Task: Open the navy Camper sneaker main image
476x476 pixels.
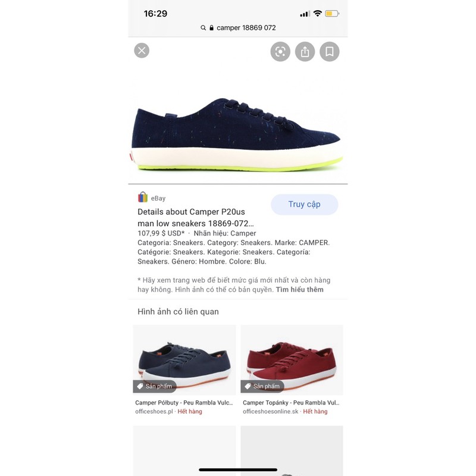Action: [x=237, y=134]
